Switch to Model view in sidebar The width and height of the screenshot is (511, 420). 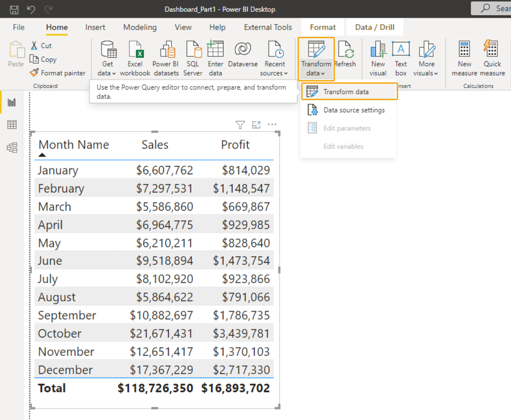[12, 147]
